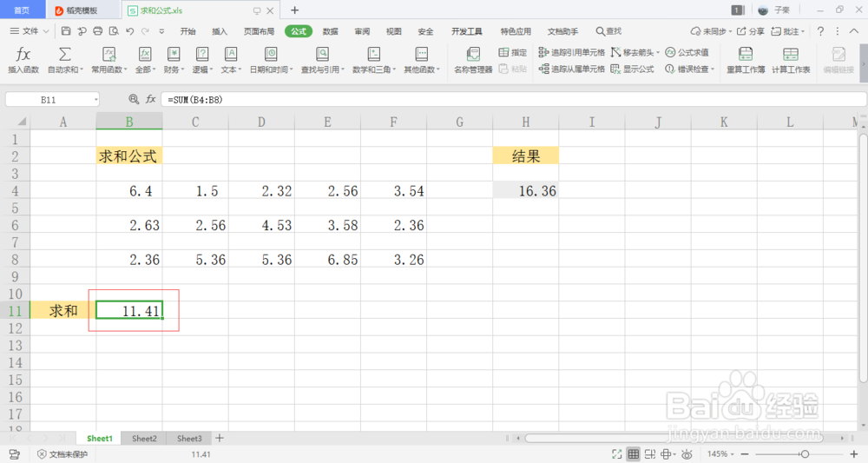Open the Date and Time (日期和时间) functions

point(271,60)
